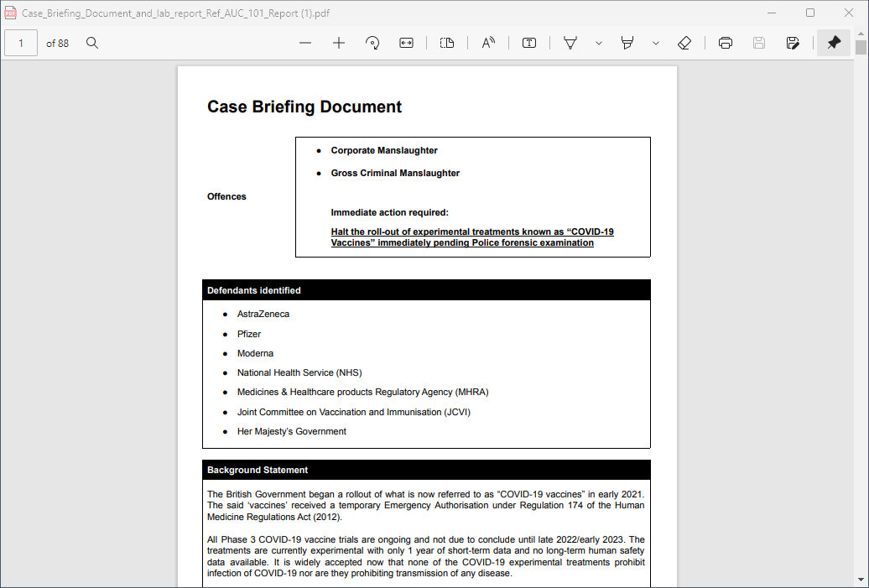Start Read aloud

tap(488, 44)
